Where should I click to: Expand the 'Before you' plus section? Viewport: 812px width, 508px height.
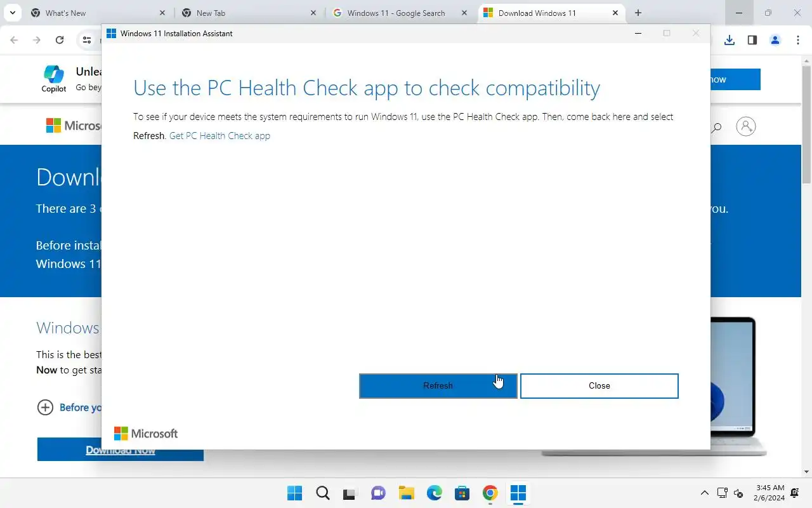(x=45, y=407)
